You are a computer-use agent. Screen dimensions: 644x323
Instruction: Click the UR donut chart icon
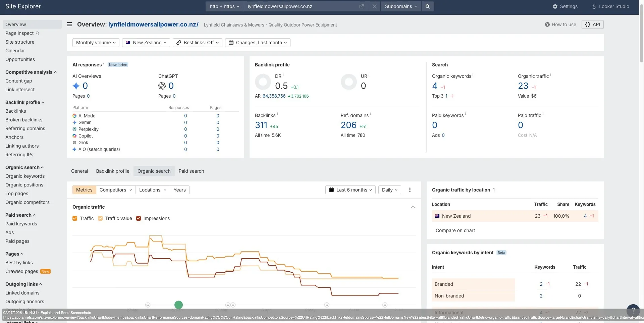pyautogui.click(x=349, y=82)
